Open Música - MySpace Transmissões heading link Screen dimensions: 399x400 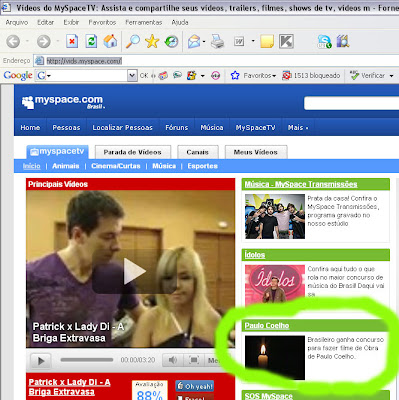[x=301, y=184]
